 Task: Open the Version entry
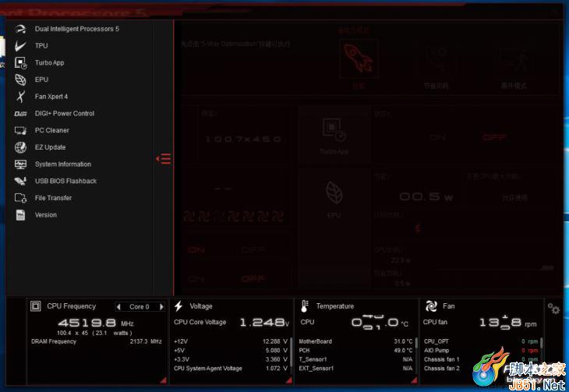click(x=46, y=215)
